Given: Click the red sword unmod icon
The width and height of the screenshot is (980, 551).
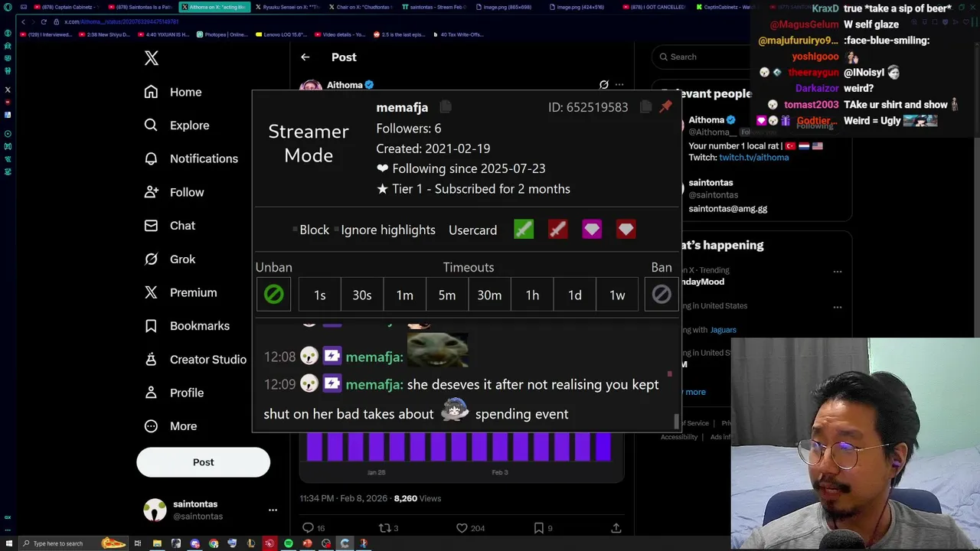Looking at the screenshot, I should point(557,230).
